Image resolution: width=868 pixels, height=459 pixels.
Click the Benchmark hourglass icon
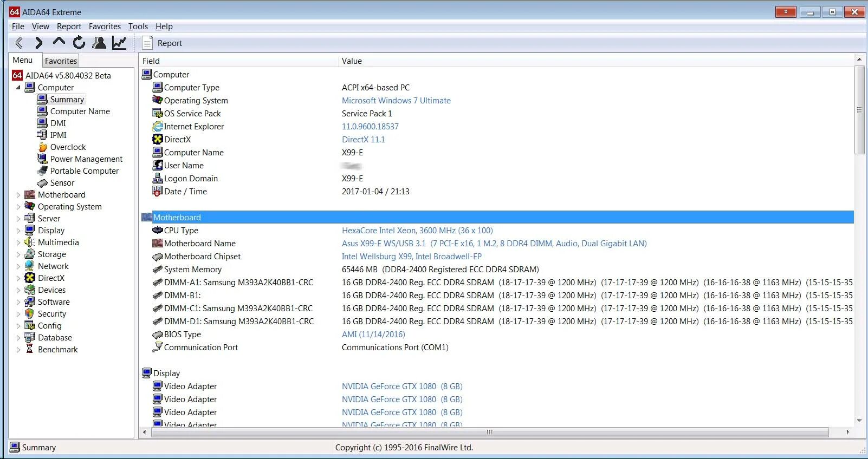pos(30,350)
